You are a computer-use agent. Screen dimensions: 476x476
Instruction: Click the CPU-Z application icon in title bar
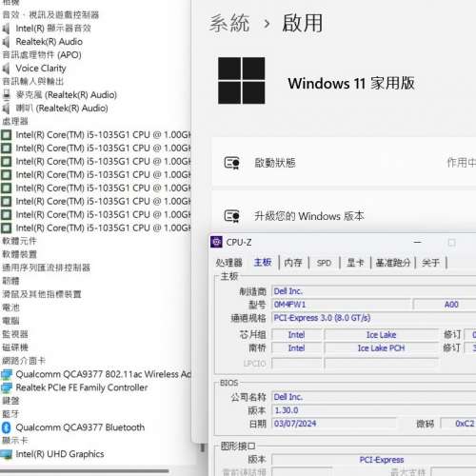(x=217, y=242)
